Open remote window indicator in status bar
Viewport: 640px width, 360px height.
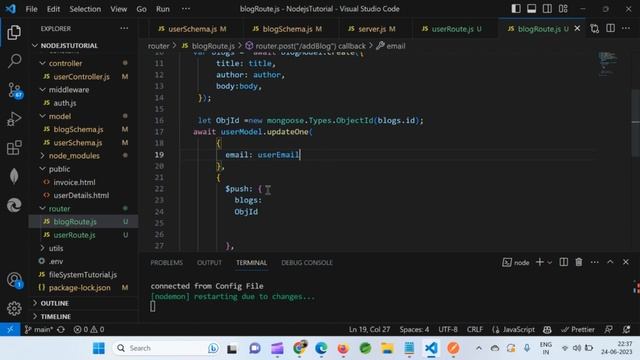10,329
